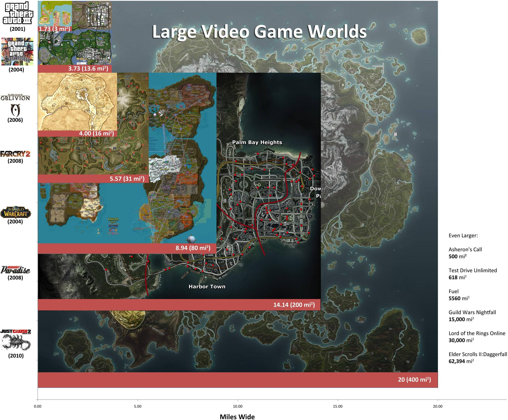Viewport: 508px width, 420px height.
Task: Click the "3.73 (13.6 mi²)" size label
Action: [88, 68]
